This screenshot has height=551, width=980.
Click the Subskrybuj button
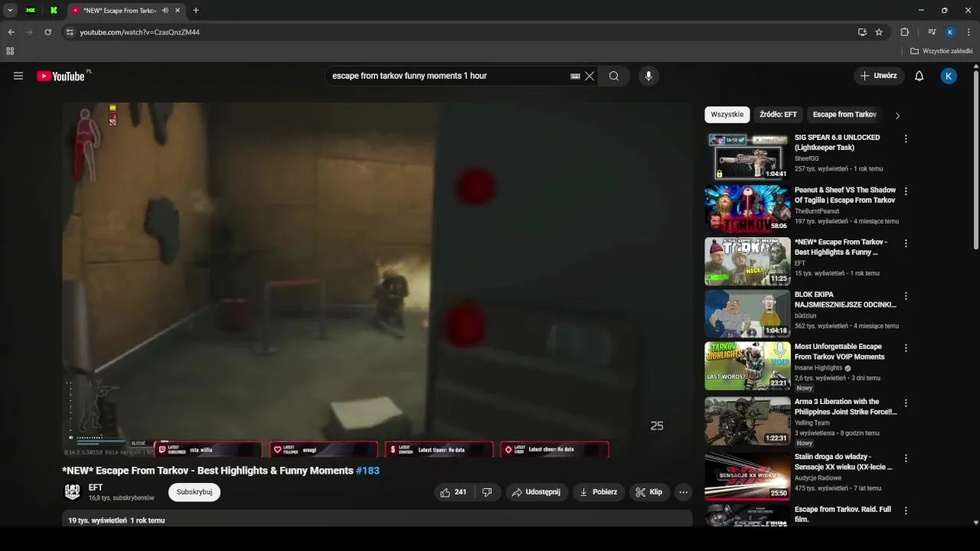[x=194, y=492]
